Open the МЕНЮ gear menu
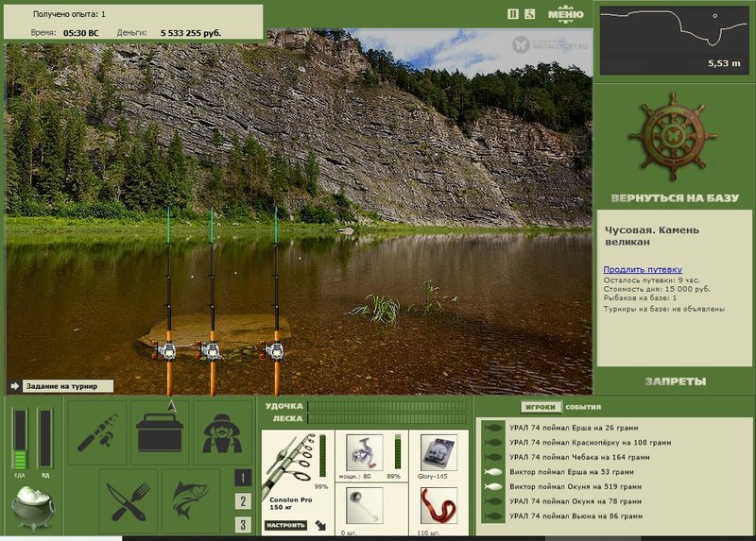Viewport: 756px width, 541px height. (x=565, y=13)
